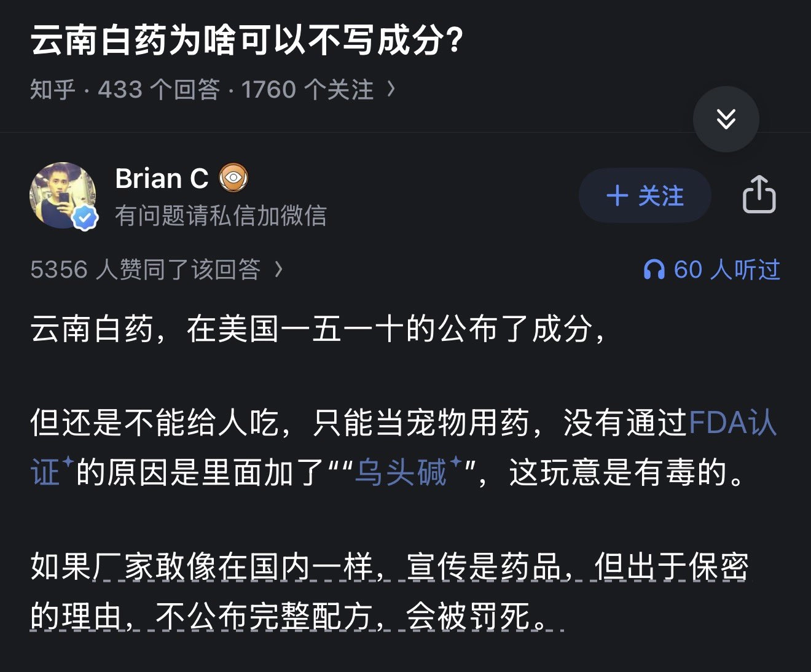This screenshot has width=811, height=672.
Task: Open the "乌头碱" keyword link
Action: point(401,472)
